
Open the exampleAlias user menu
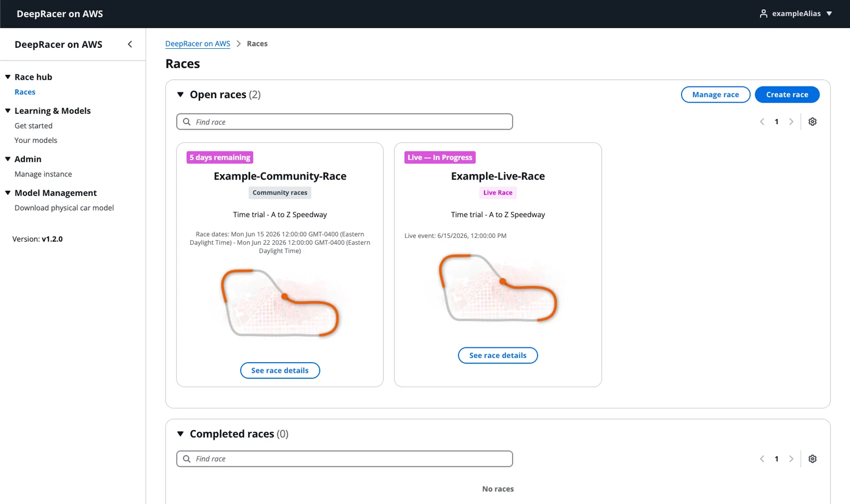click(x=795, y=14)
